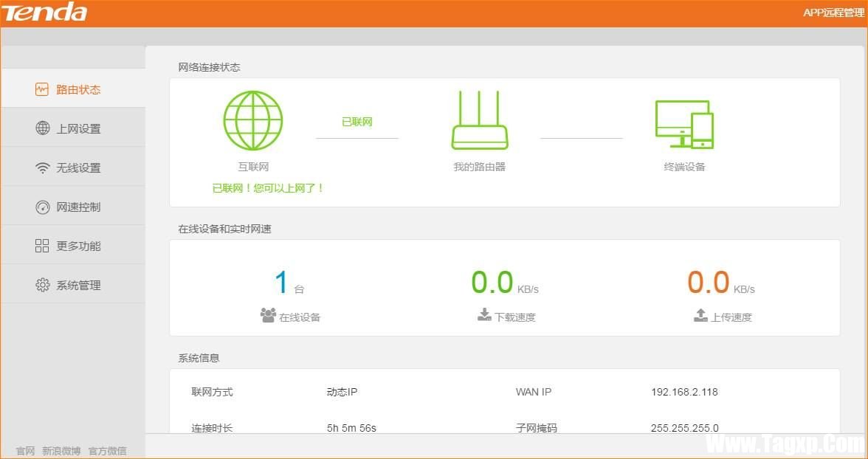Click the Tenda logo
868x459 pixels.
point(44,13)
